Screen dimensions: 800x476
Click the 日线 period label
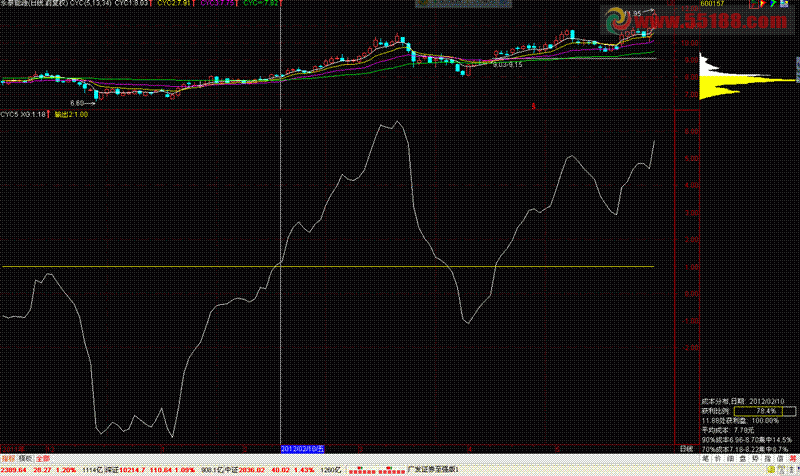click(x=687, y=449)
